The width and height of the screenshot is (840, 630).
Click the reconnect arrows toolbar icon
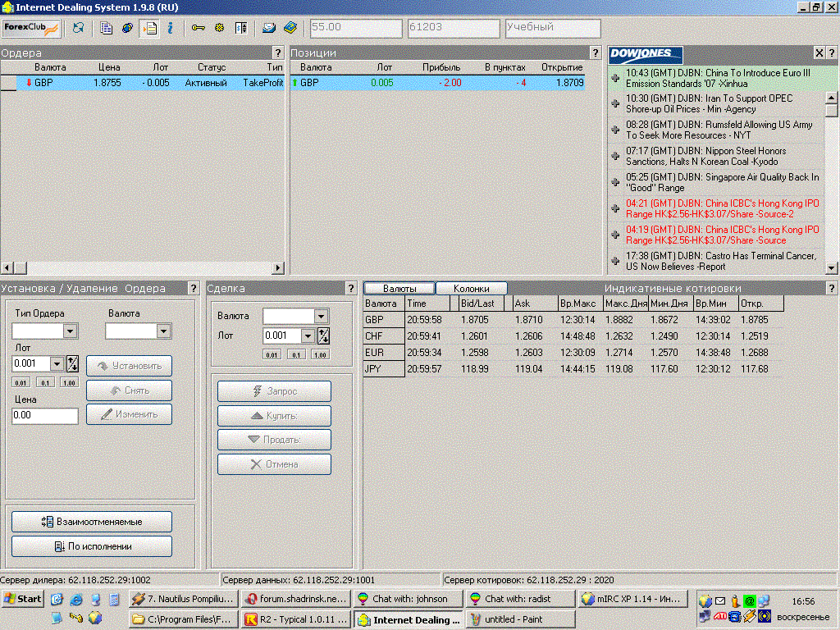coord(78,28)
